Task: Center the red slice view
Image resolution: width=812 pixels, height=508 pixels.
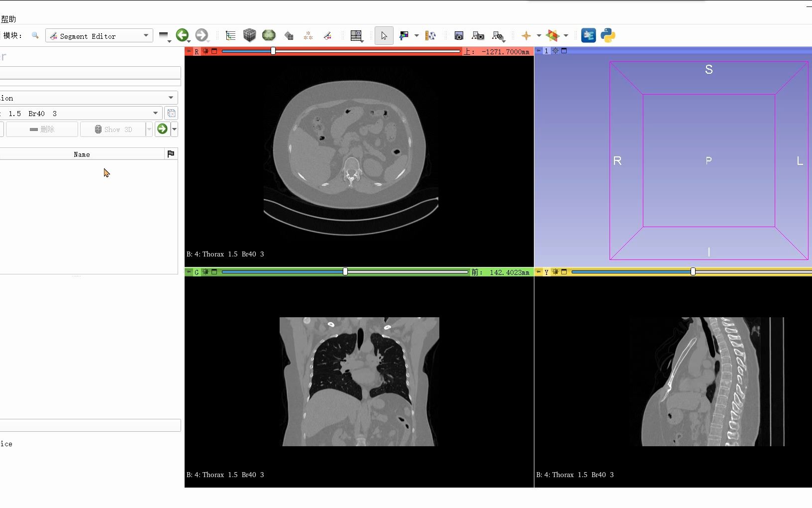Action: (x=205, y=51)
